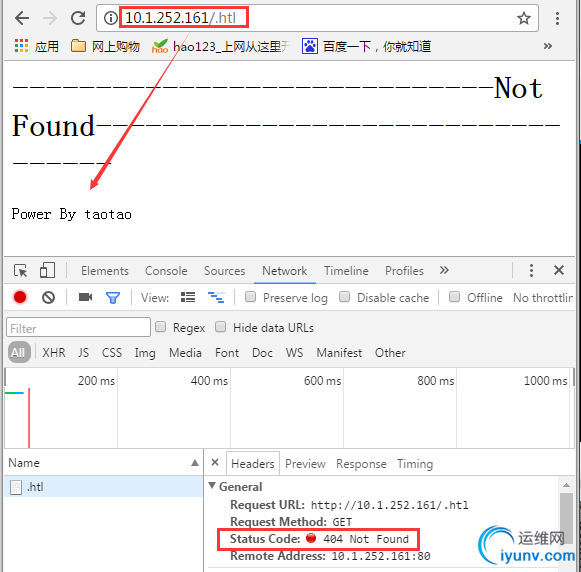The image size is (581, 572).
Task: Filter requests by XHR
Action: [x=54, y=352]
